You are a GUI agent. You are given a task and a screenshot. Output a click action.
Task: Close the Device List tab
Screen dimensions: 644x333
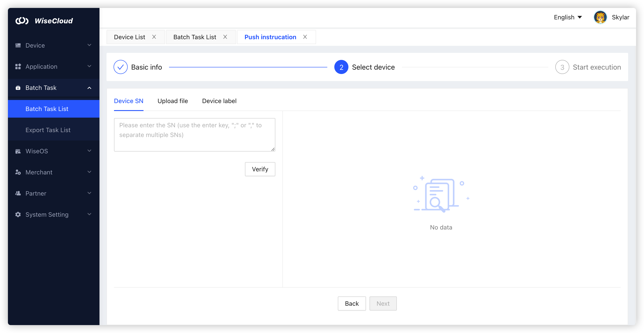click(x=154, y=37)
